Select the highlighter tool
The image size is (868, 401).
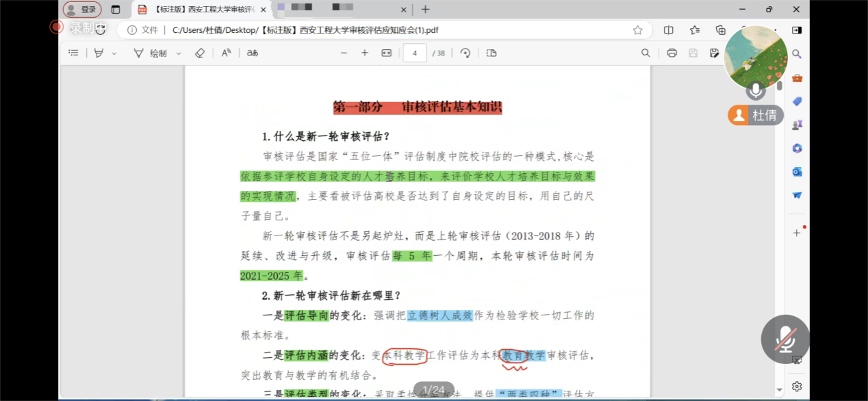tap(99, 53)
